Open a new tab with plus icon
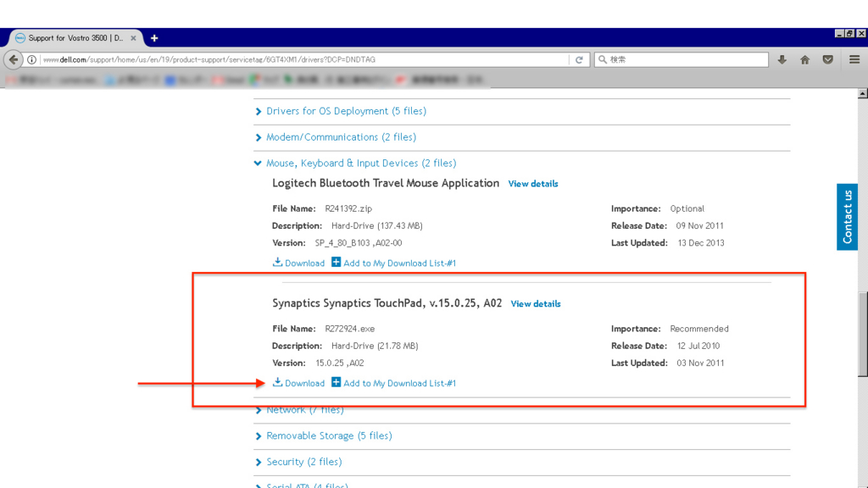 [x=154, y=38]
